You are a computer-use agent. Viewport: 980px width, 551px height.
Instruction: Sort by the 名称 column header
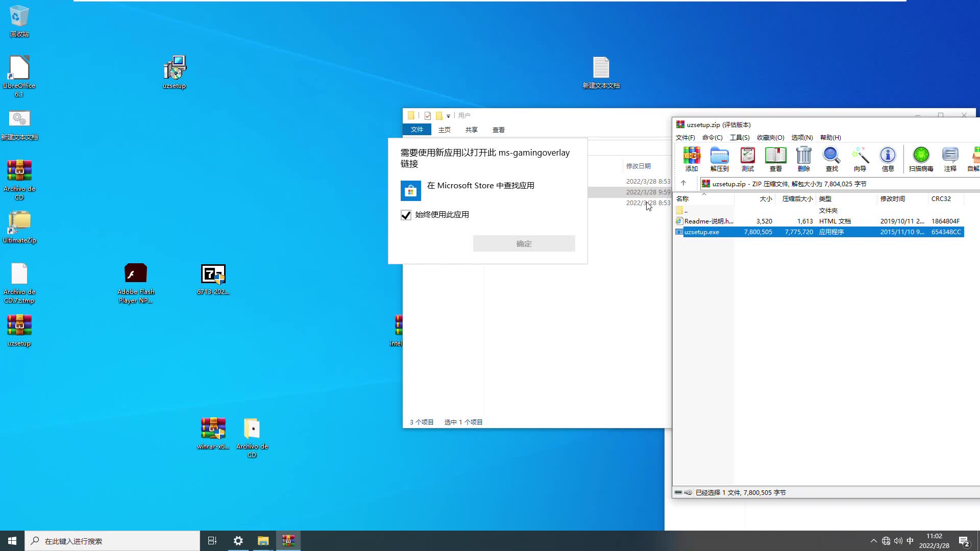[x=703, y=199]
